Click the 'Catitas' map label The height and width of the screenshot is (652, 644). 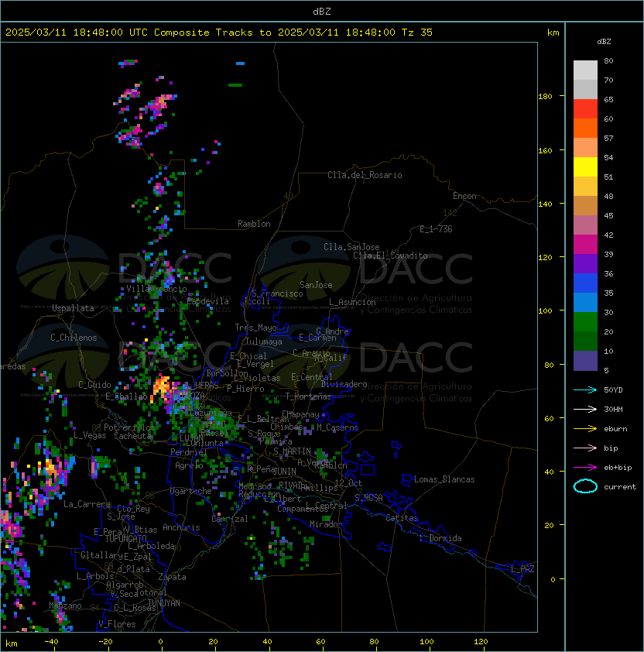[402, 518]
